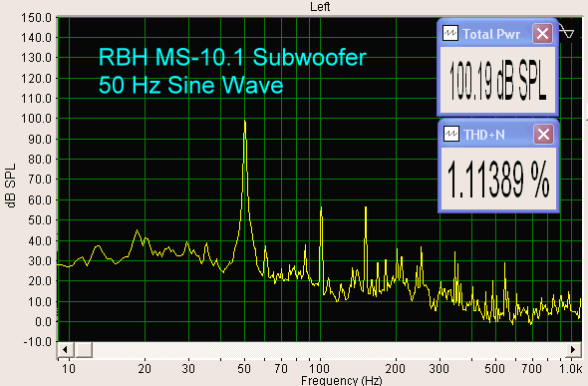Close the Total Pwr meter window
Screen dimensions: 588x386
coord(542,34)
